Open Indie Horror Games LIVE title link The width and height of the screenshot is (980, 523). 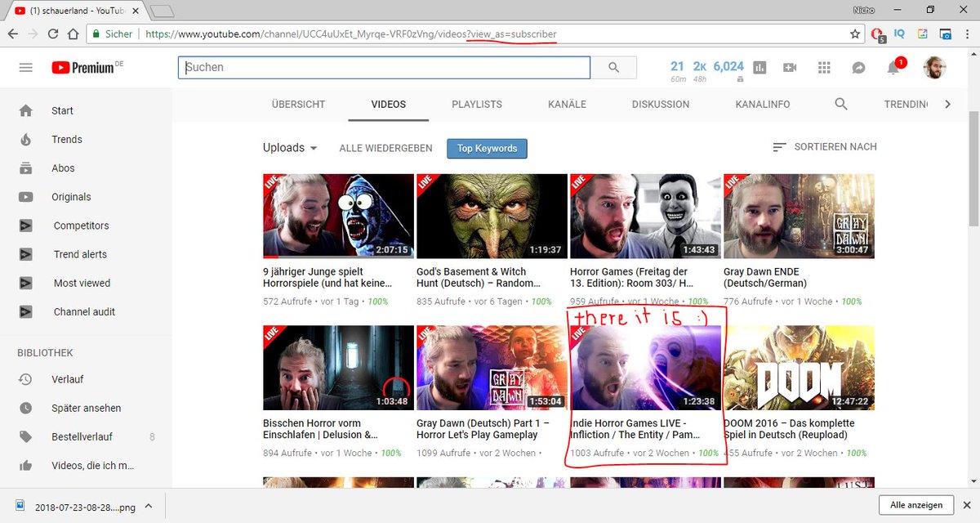coord(635,429)
